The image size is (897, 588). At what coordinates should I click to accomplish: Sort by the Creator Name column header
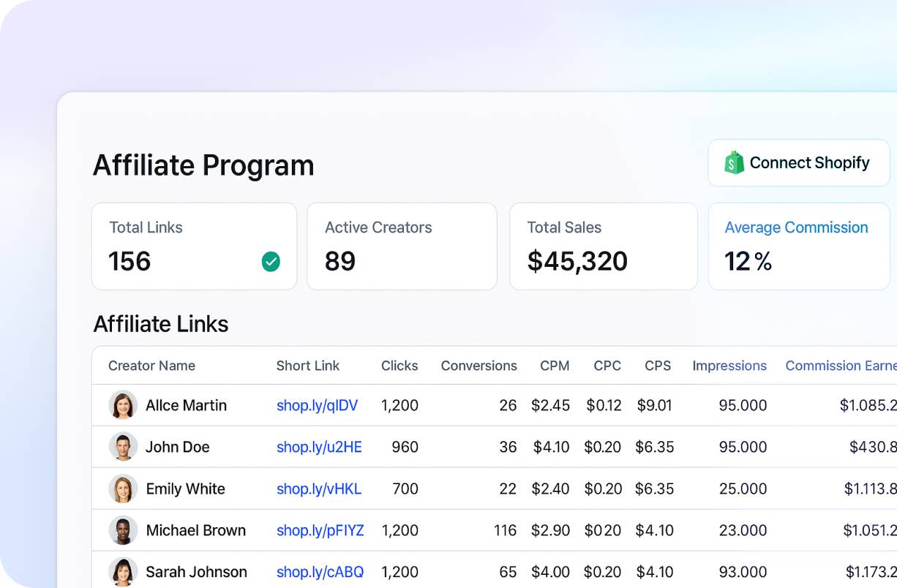(x=151, y=366)
